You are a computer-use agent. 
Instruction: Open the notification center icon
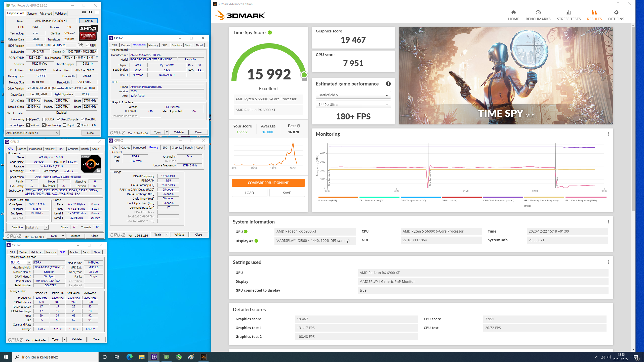(x=636, y=357)
